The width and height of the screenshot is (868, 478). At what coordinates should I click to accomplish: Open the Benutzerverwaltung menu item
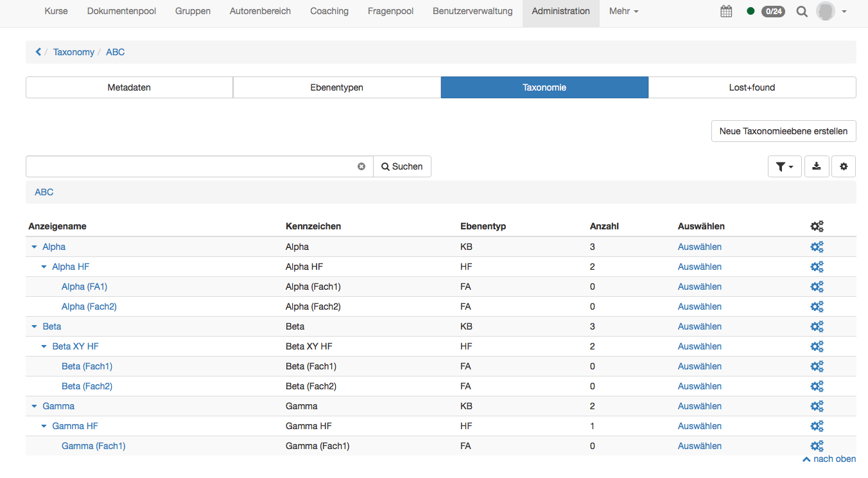tap(472, 11)
